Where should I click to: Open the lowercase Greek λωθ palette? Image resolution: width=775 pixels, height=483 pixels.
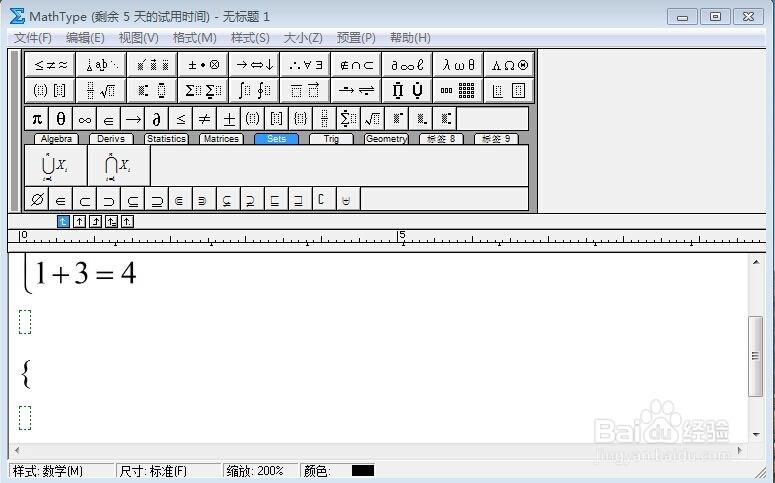458,65
